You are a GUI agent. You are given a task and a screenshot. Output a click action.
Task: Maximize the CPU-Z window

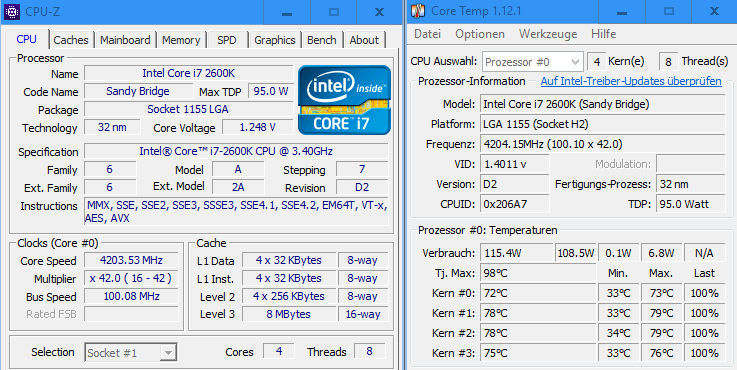pyautogui.click(x=334, y=12)
